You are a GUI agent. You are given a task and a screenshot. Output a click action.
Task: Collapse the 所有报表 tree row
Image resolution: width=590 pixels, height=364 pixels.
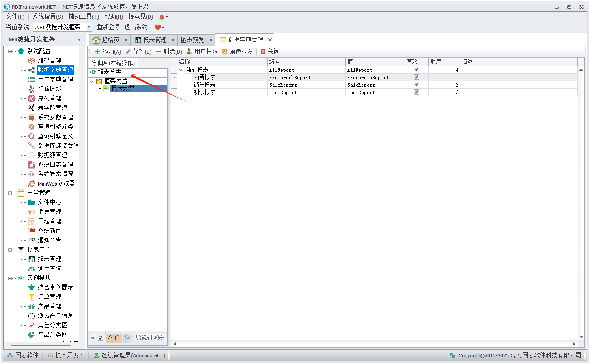click(x=181, y=70)
